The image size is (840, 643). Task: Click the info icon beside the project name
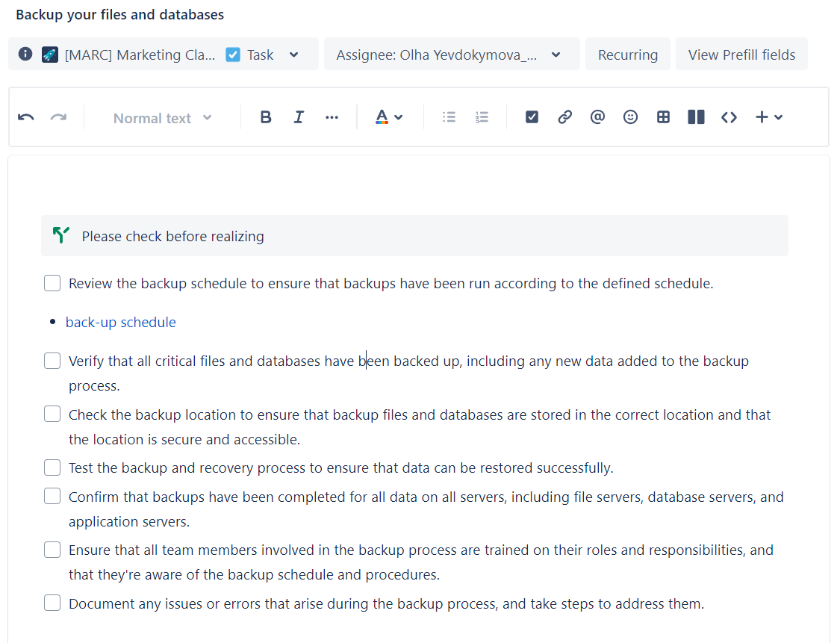tap(25, 54)
